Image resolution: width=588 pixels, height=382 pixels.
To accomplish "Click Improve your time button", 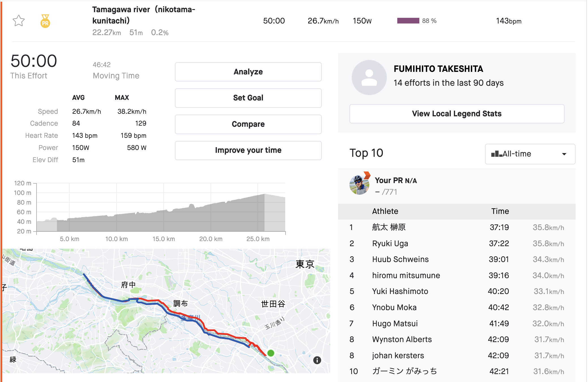I will (x=248, y=150).
